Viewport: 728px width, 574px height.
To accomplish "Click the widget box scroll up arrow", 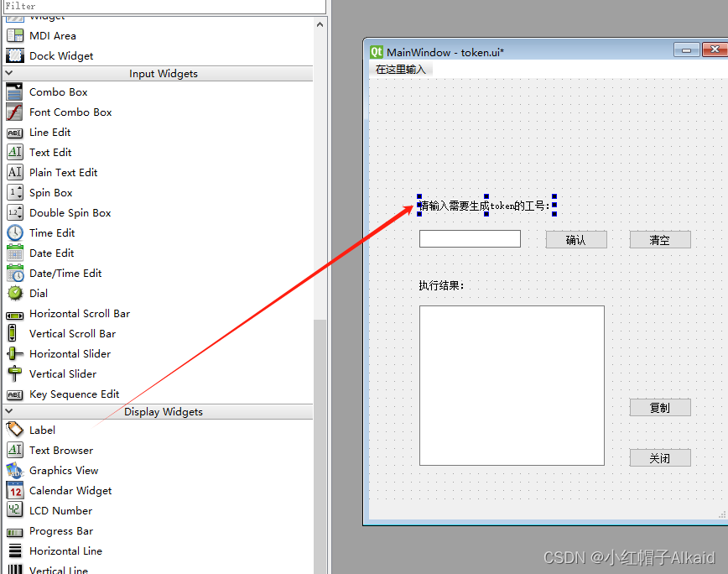I will click(x=320, y=24).
